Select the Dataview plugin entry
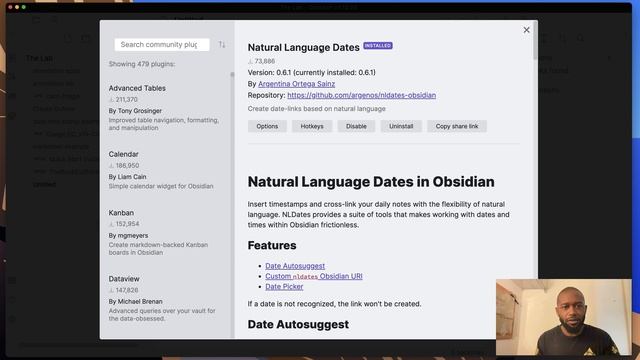640x360 pixels. [x=165, y=300]
